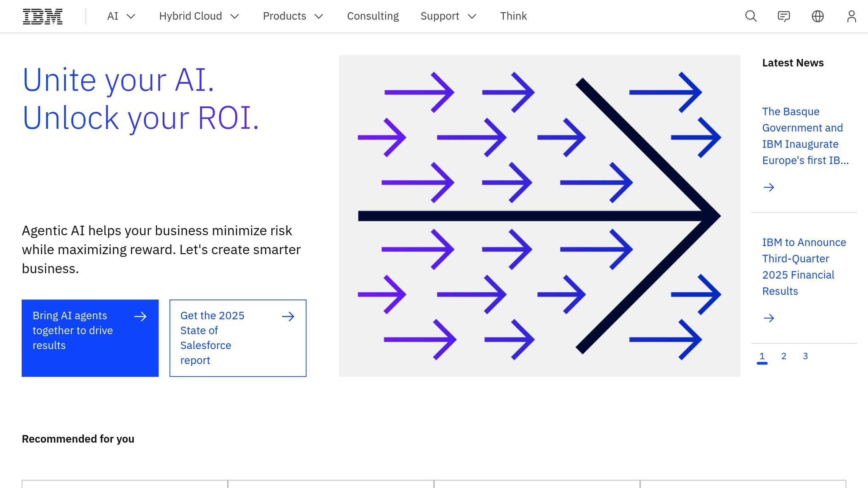Click arrow under Basque Government news
868x488 pixels.
tap(768, 187)
